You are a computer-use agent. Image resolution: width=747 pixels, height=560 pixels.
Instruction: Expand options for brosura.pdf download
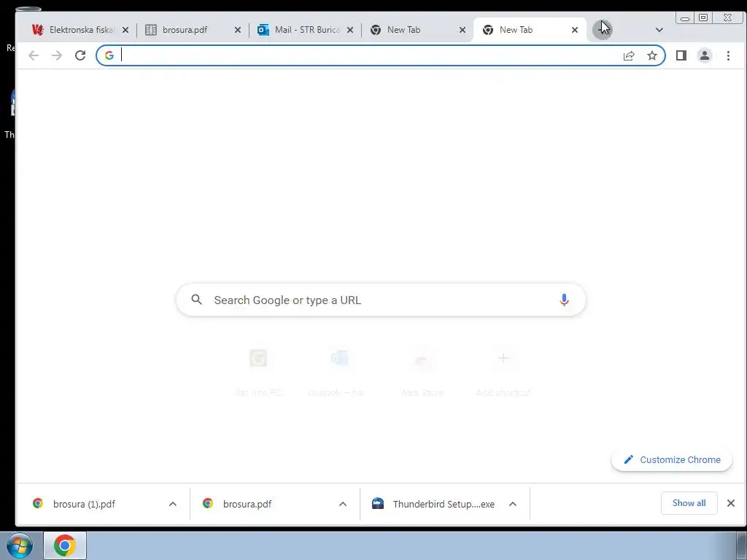click(343, 504)
